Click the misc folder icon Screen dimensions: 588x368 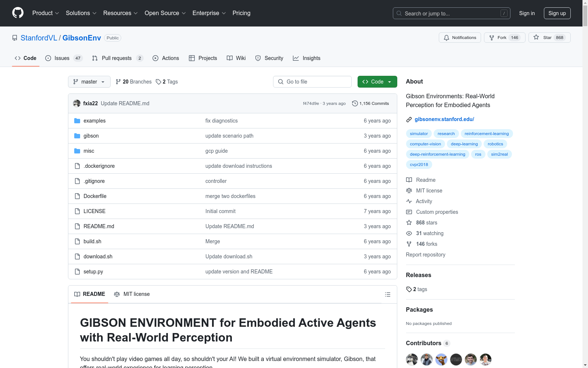(x=77, y=151)
